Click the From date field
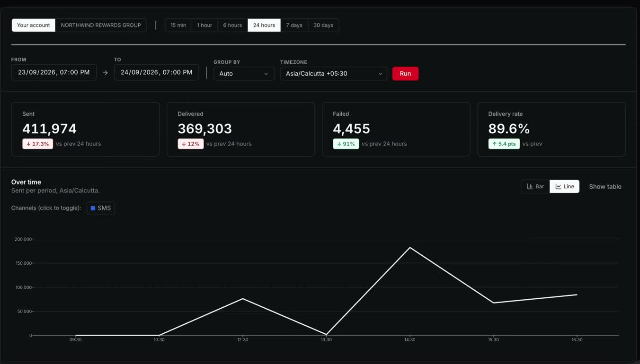Image resolution: width=640 pixels, height=364 pixels. [x=54, y=72]
